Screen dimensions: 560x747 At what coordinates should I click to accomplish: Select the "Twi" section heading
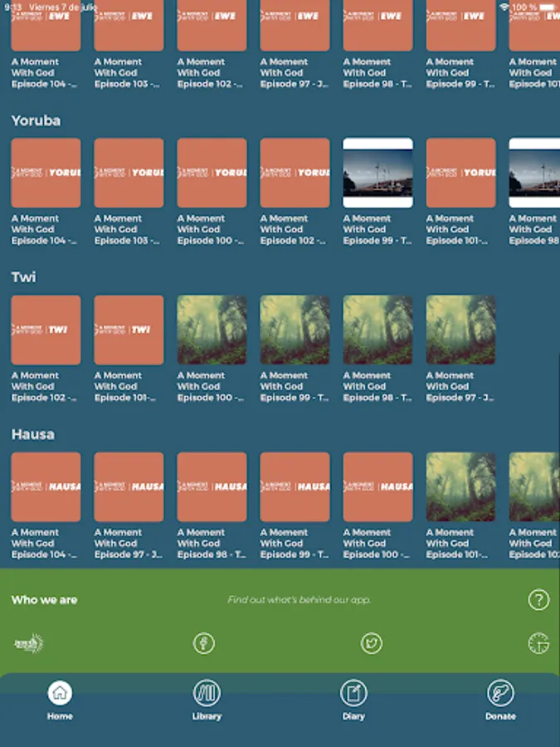[x=23, y=276]
